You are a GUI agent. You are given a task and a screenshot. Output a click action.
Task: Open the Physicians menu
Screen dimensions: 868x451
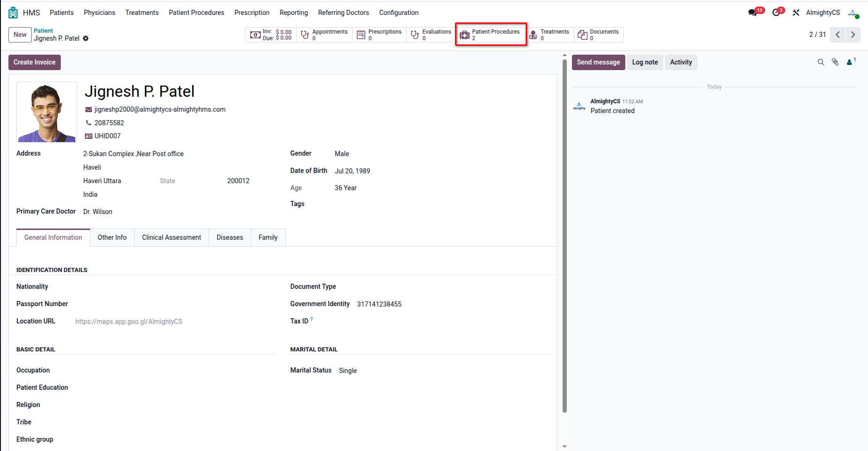point(99,13)
